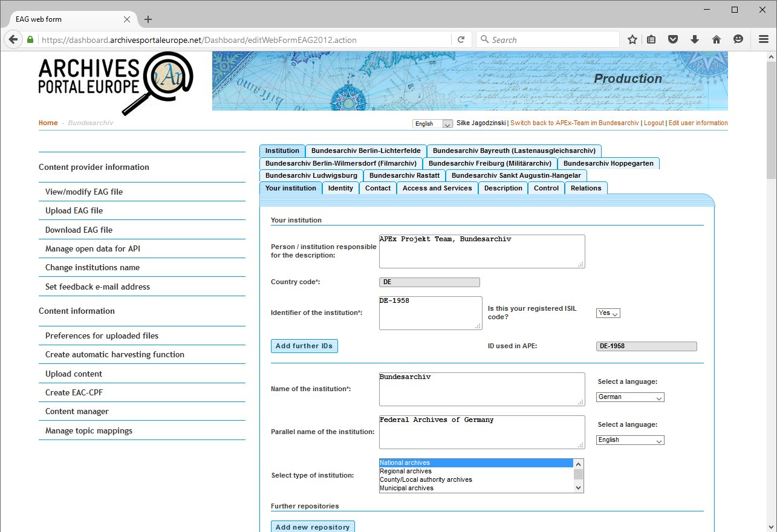Viewport: 777px width, 532px height.
Task: Open Bundesarchiv Freiburg (Militärarchiv) tab
Action: click(490, 164)
